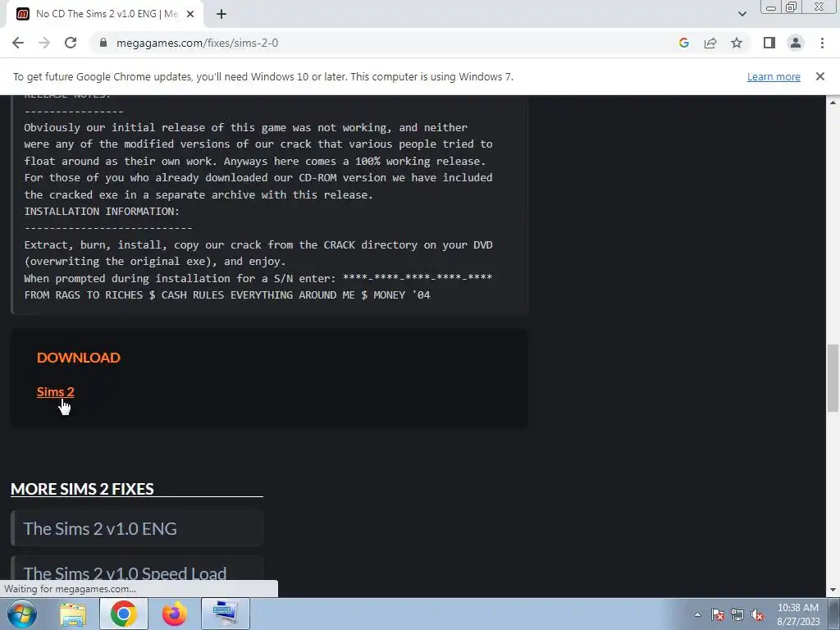Share this page via share icon
840x630 pixels.
(710, 43)
